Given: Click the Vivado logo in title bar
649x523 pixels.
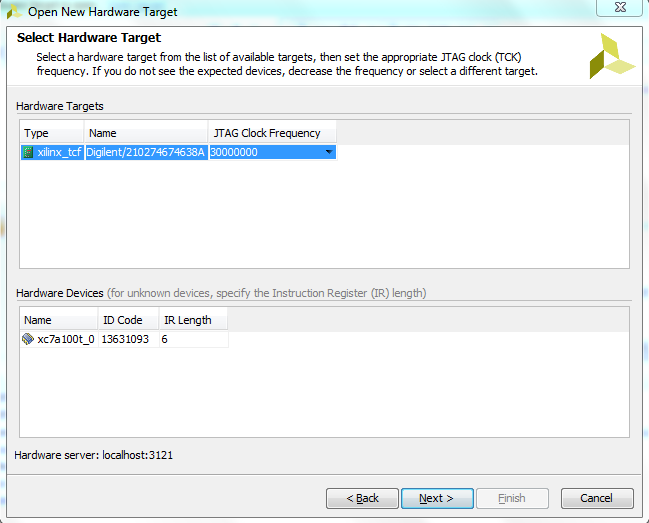Looking at the screenshot, I should coord(14,12).
